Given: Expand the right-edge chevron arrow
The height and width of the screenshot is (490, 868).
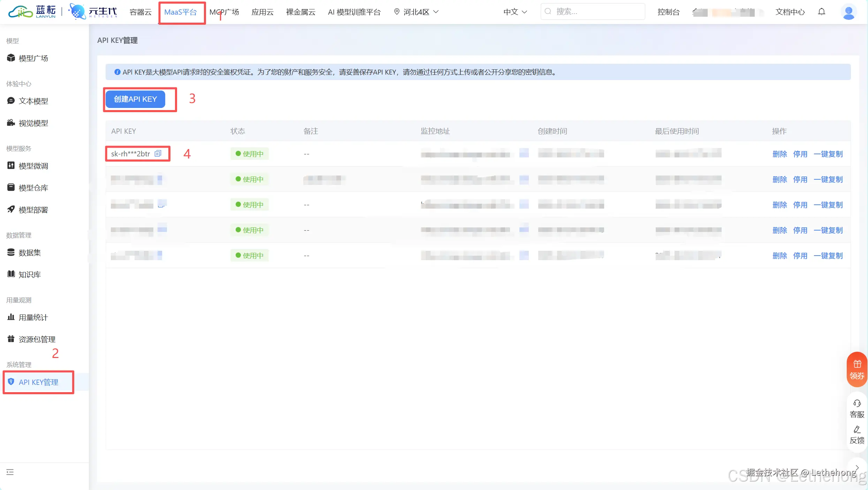Looking at the screenshot, I should click(x=857, y=468).
